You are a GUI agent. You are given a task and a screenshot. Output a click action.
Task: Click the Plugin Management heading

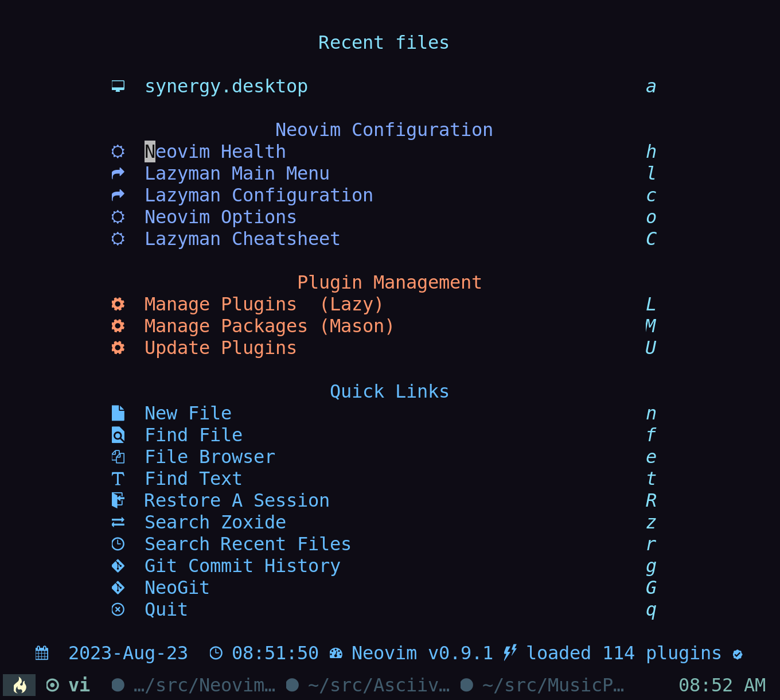tap(389, 282)
